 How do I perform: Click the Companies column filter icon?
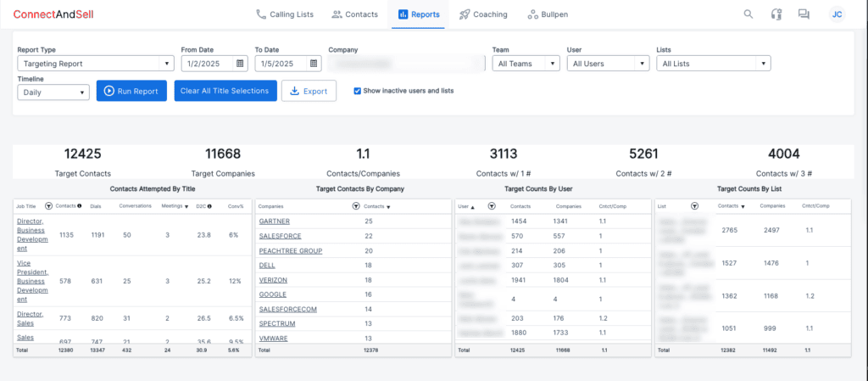click(x=356, y=206)
